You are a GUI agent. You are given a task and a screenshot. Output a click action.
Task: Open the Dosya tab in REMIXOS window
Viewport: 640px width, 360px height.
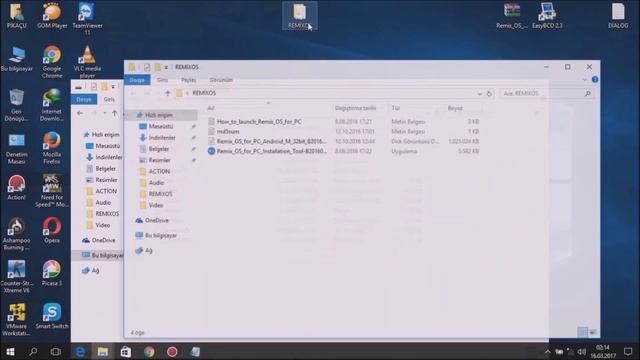click(137, 80)
